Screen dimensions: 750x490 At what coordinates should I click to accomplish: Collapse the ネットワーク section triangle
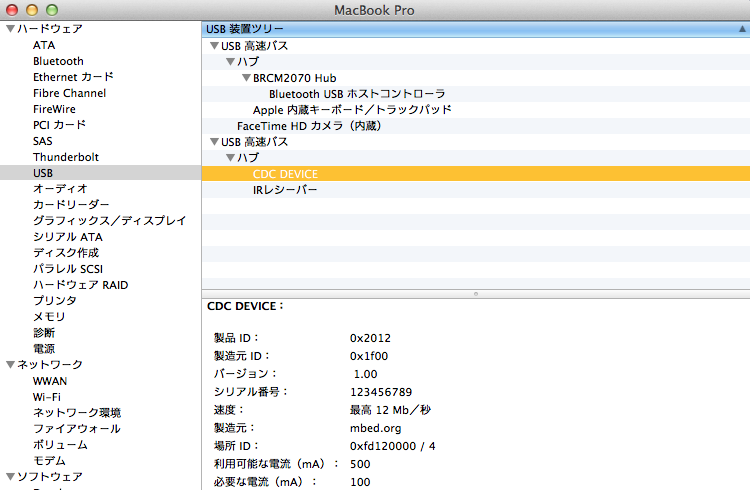[x=10, y=365]
